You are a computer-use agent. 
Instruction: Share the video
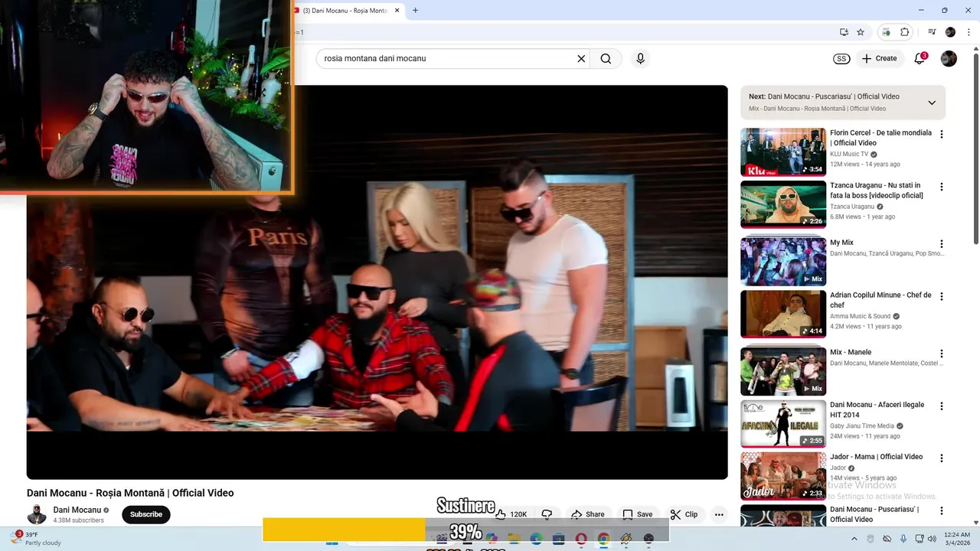588,514
